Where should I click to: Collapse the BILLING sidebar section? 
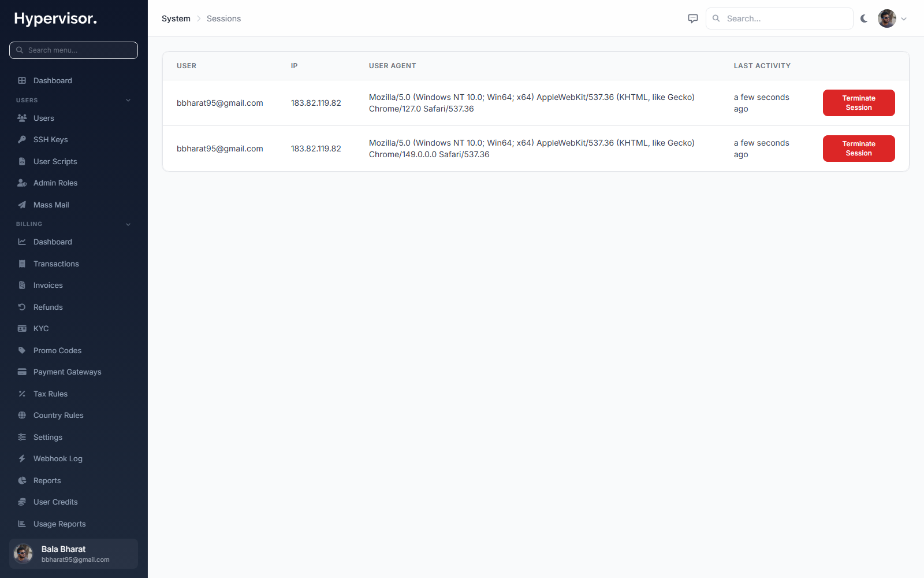point(128,224)
